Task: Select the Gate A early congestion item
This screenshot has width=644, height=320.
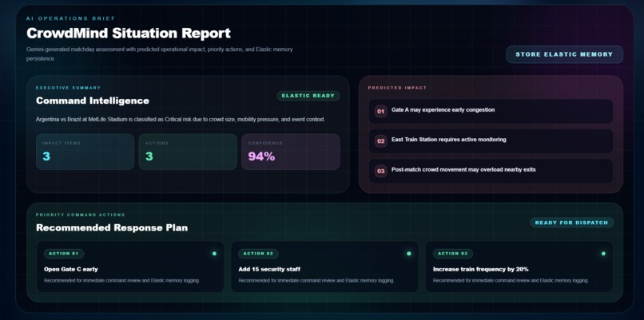Action: click(x=491, y=111)
